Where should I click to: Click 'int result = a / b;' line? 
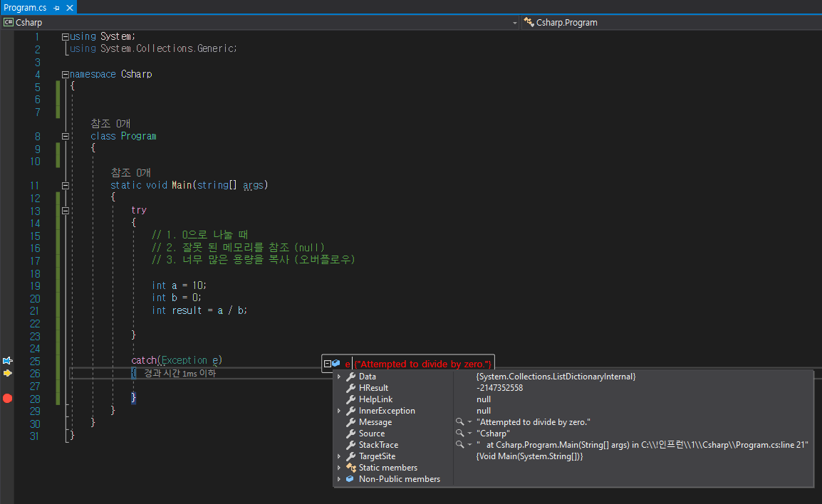tap(199, 310)
